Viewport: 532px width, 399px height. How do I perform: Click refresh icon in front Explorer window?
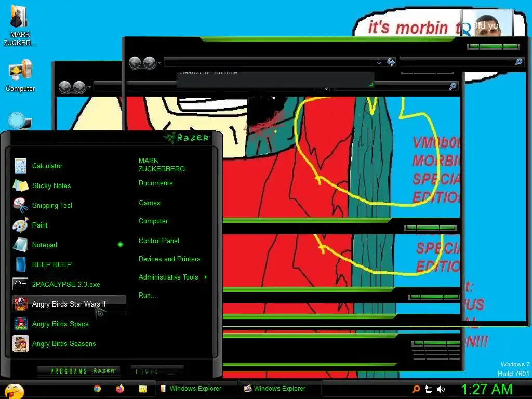391,62
